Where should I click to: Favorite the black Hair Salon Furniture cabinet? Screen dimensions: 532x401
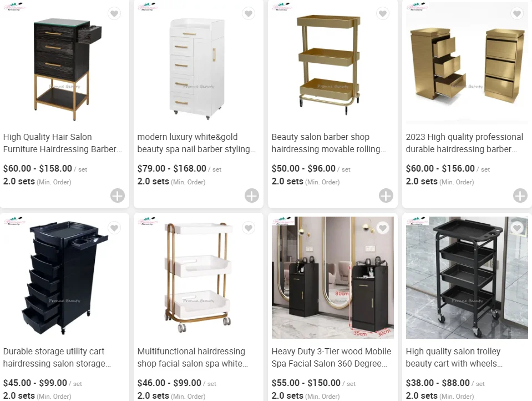click(114, 13)
